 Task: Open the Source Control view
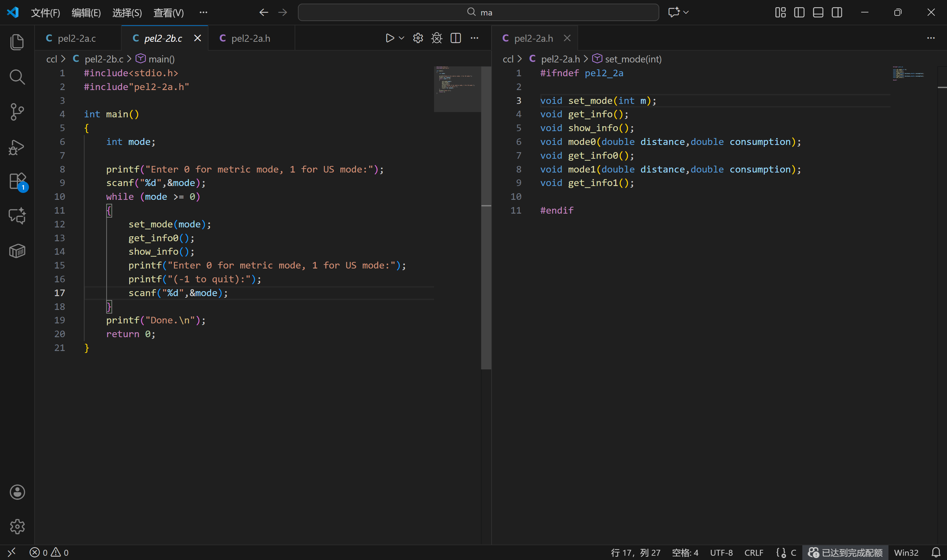click(17, 112)
